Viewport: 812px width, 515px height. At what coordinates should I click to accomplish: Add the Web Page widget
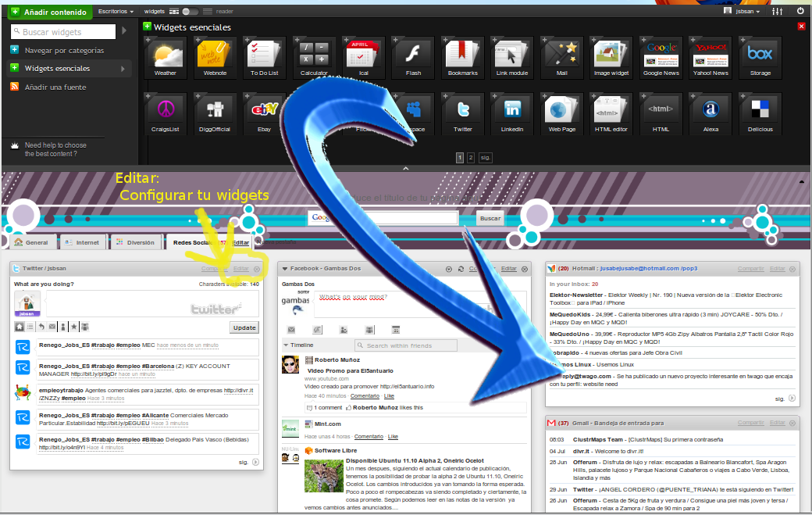pos(562,114)
